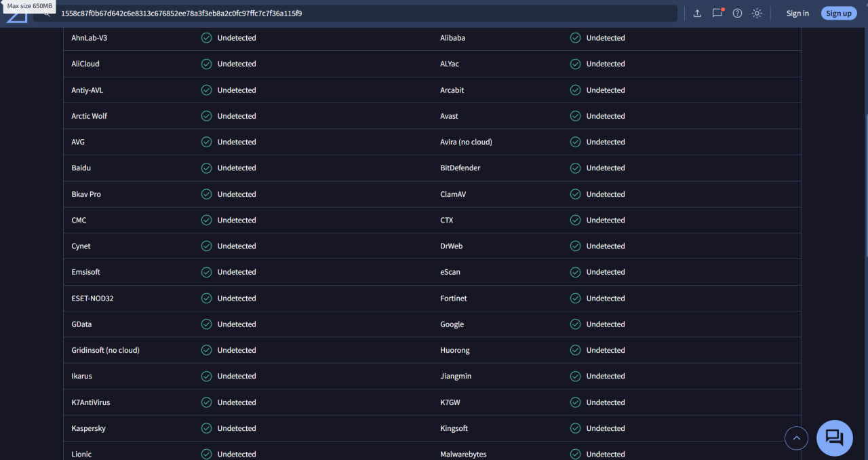868x460 pixels.
Task: Select the Avira (no cloud) vendor name
Action: 466,142
